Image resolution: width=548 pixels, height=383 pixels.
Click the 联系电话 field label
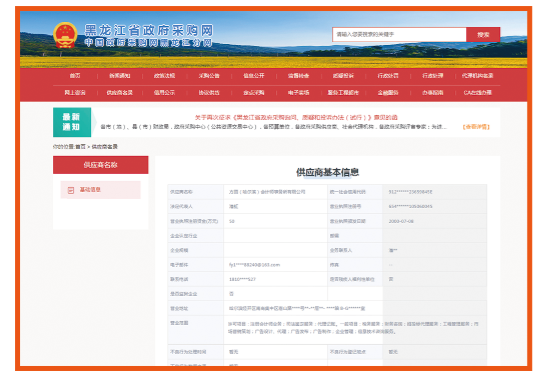click(179, 279)
